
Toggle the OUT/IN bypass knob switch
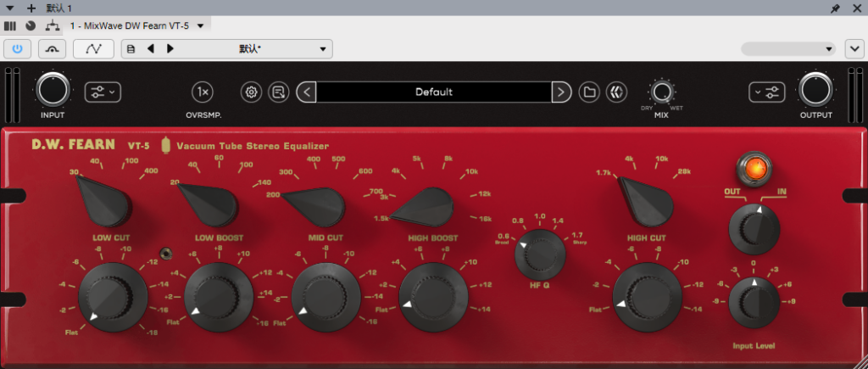pos(755,228)
